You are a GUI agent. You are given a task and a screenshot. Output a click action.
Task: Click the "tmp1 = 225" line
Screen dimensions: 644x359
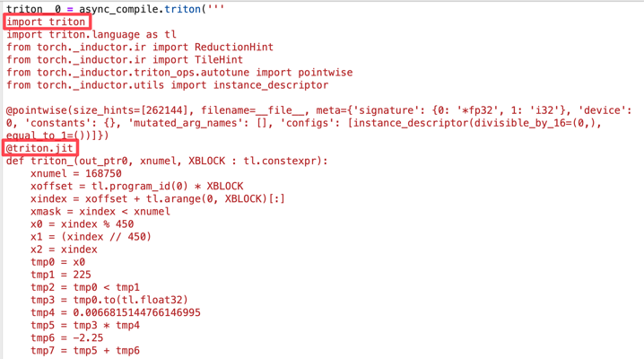click(60, 275)
